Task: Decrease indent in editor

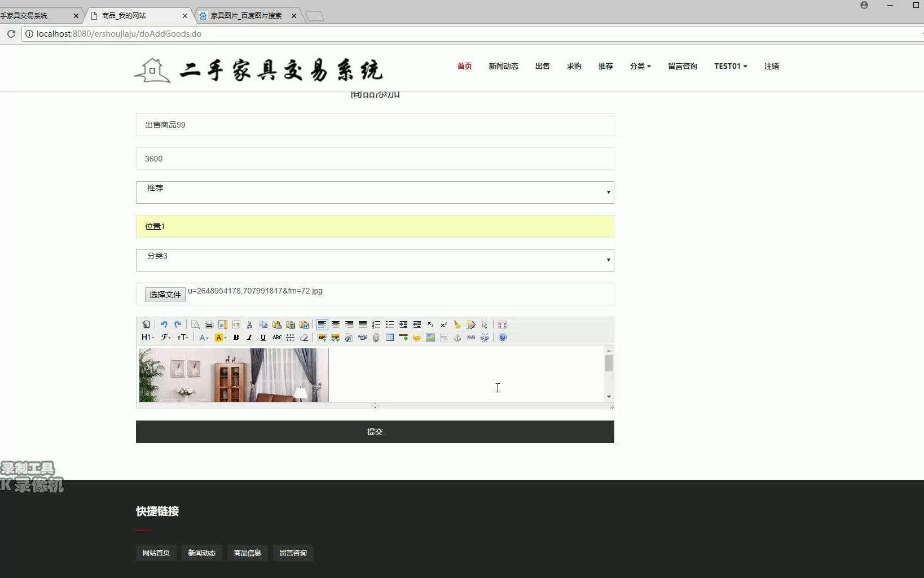Action: 417,325
